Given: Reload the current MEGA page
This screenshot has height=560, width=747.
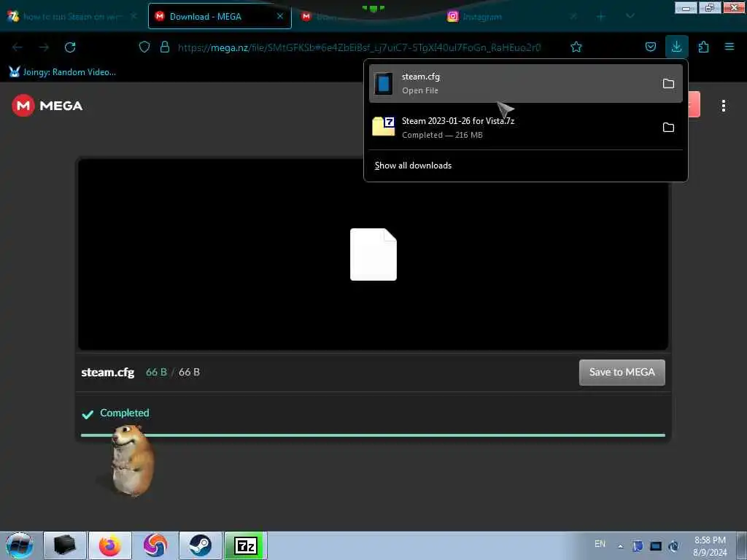Looking at the screenshot, I should tap(70, 47).
